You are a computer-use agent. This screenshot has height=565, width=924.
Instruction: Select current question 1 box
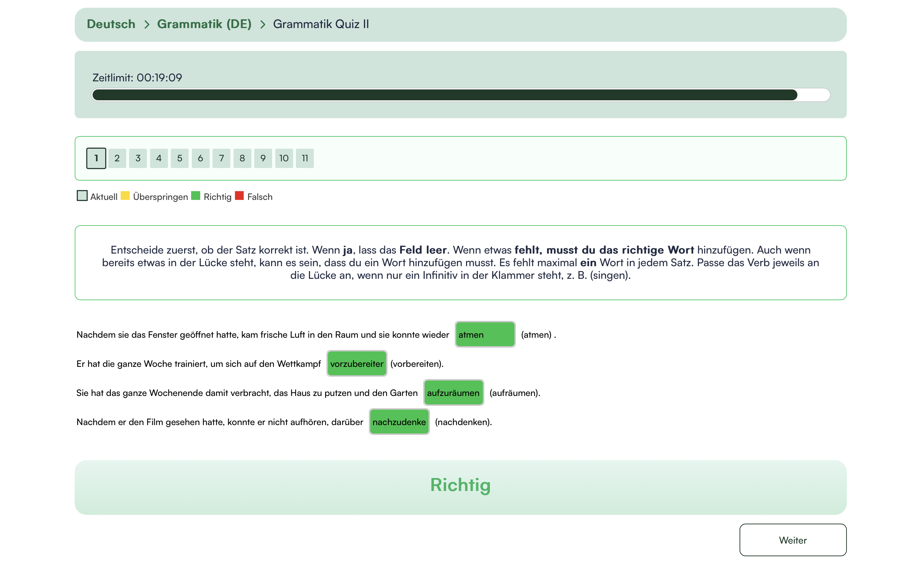coord(96,158)
